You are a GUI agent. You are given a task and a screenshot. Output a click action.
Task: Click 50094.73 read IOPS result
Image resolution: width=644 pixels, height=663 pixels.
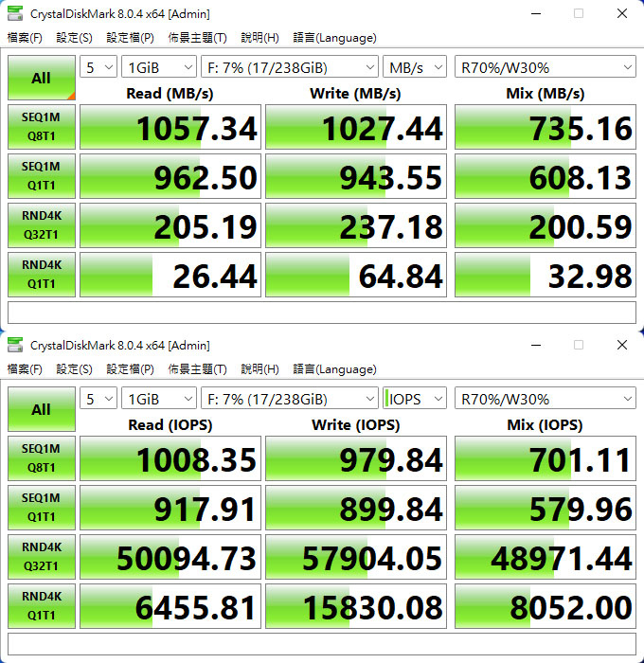click(x=170, y=557)
